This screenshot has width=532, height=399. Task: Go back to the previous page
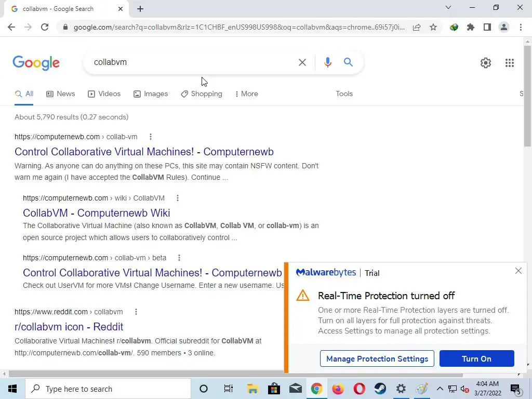tap(11, 27)
